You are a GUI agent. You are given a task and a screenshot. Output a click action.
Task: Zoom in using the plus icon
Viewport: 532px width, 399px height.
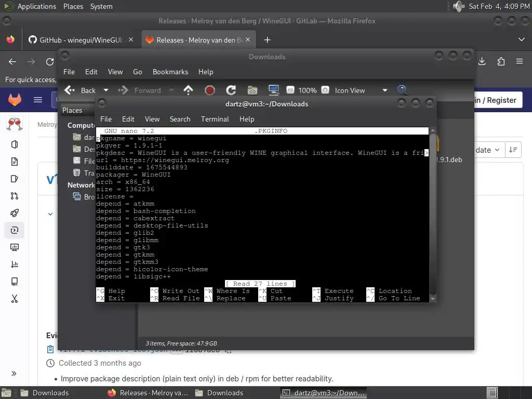pos(325,90)
